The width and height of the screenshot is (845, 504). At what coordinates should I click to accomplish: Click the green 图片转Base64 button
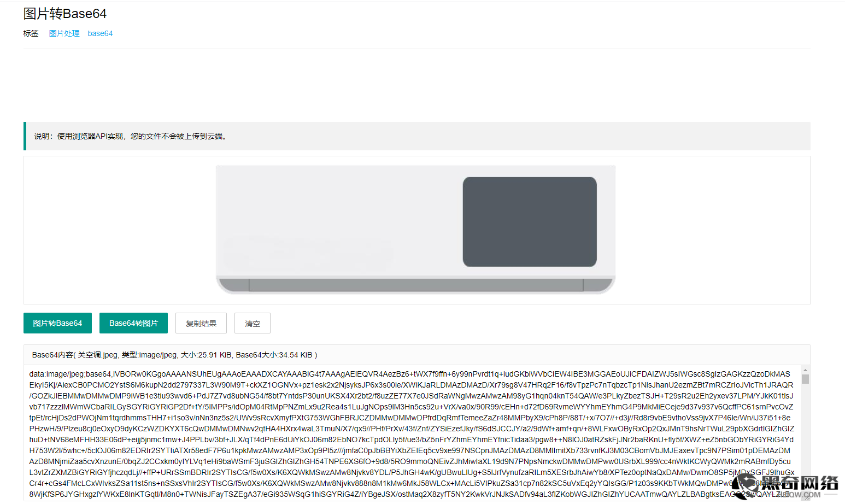(x=57, y=323)
